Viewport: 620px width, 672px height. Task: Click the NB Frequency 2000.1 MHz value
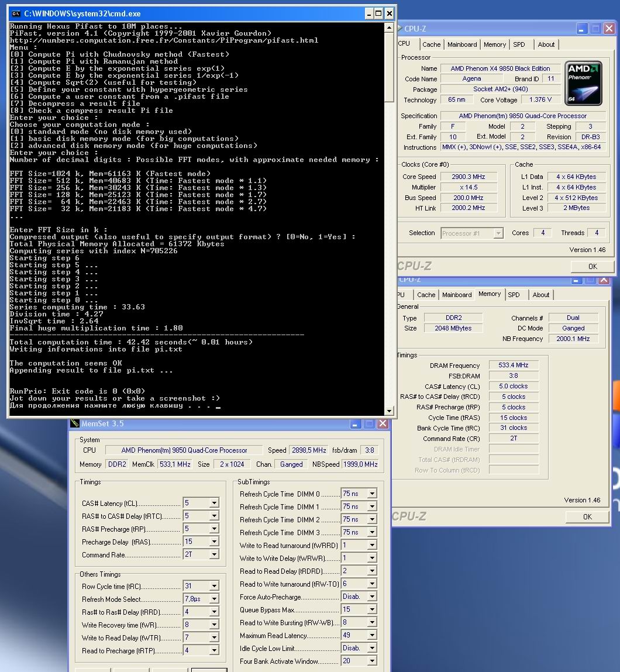[573, 339]
